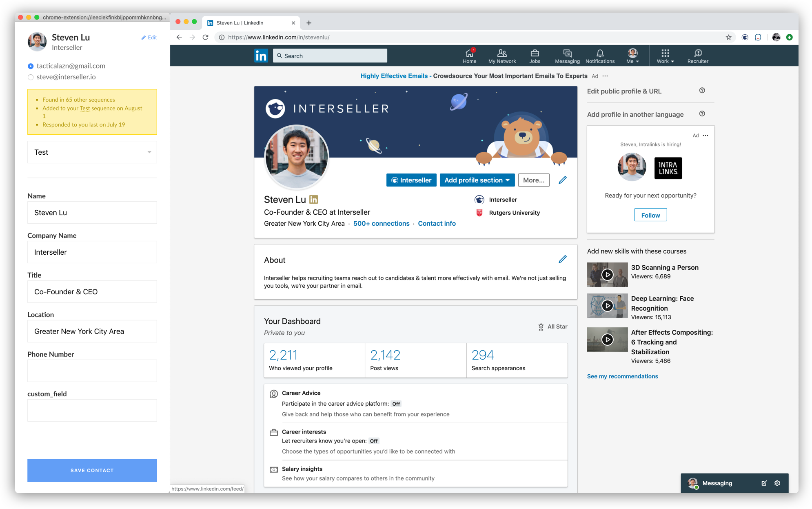Click the pencil icon to edit intro
Screen dimensions: 812x509
(x=562, y=180)
